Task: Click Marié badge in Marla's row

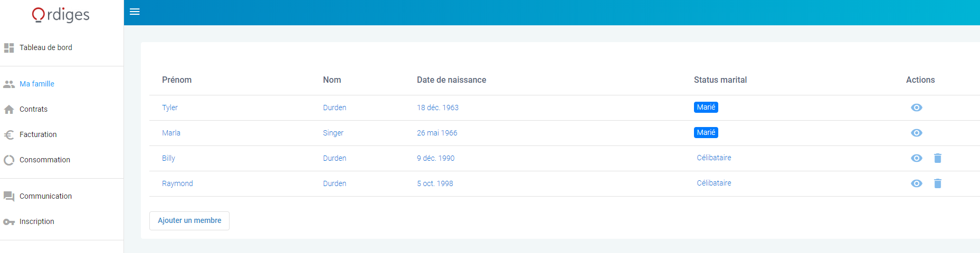Action: click(x=706, y=133)
